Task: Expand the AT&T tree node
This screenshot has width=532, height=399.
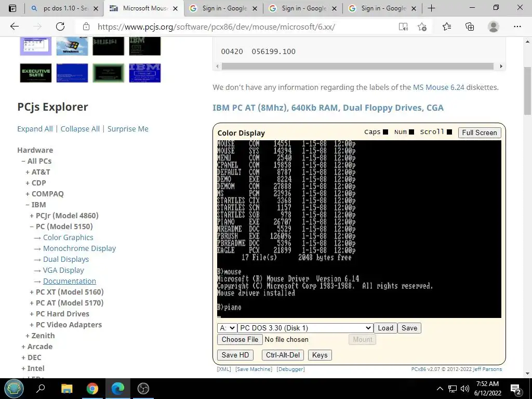Action: 37,172
